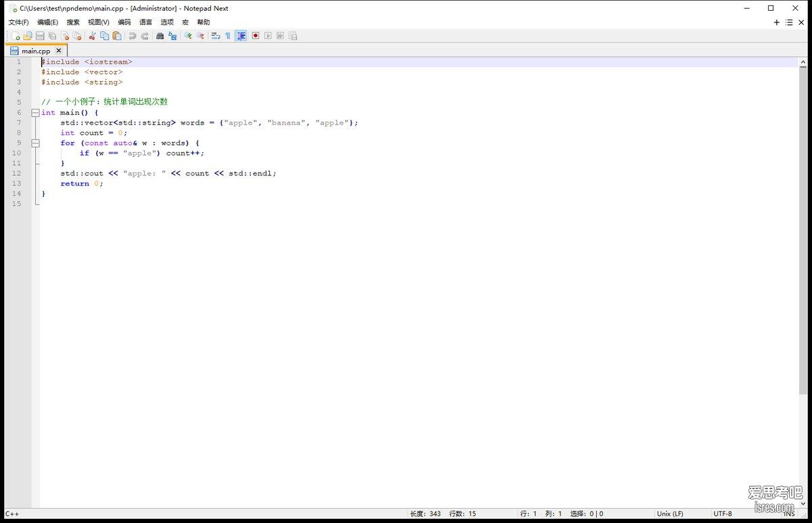
Task: Click the Zoom Out magnifier icon
Action: (200, 36)
